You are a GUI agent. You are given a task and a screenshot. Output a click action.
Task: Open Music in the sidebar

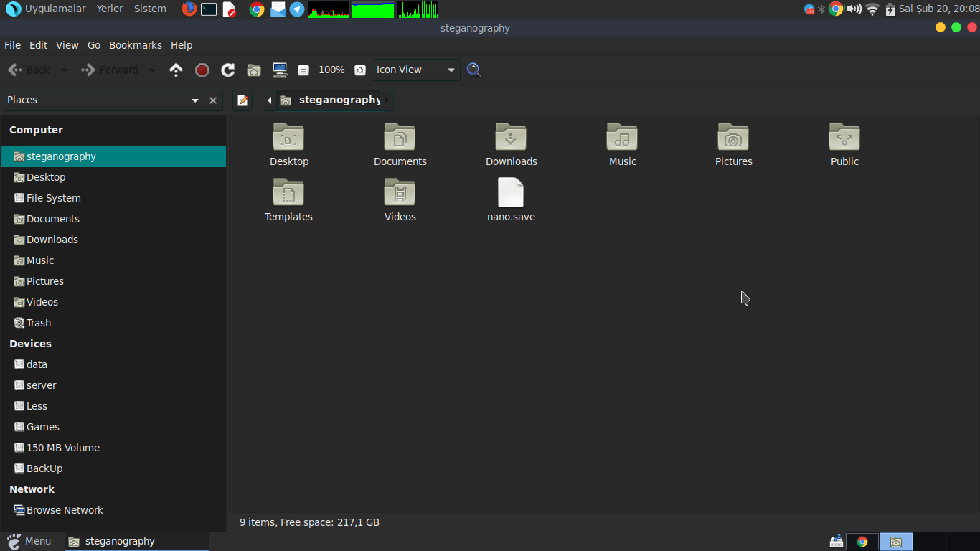[113, 260]
